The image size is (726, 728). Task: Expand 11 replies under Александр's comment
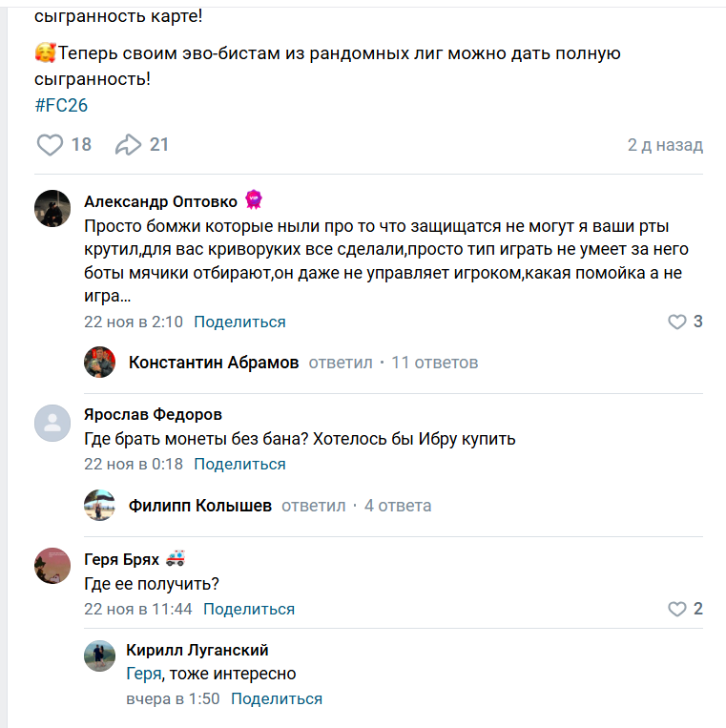(x=435, y=363)
